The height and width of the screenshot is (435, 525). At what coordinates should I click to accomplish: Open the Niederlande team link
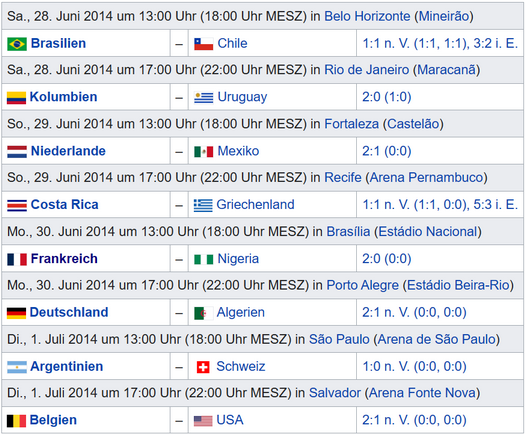68,151
